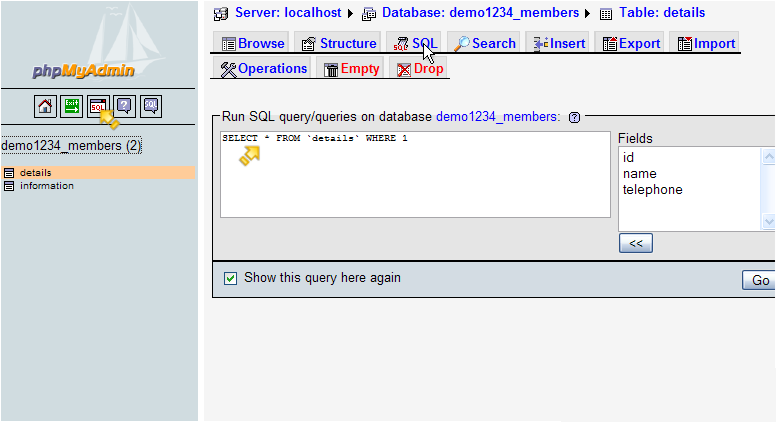Viewport: 776px width, 422px height.
Task: Click inside the SQL query text area
Action: pyautogui.click(x=415, y=174)
